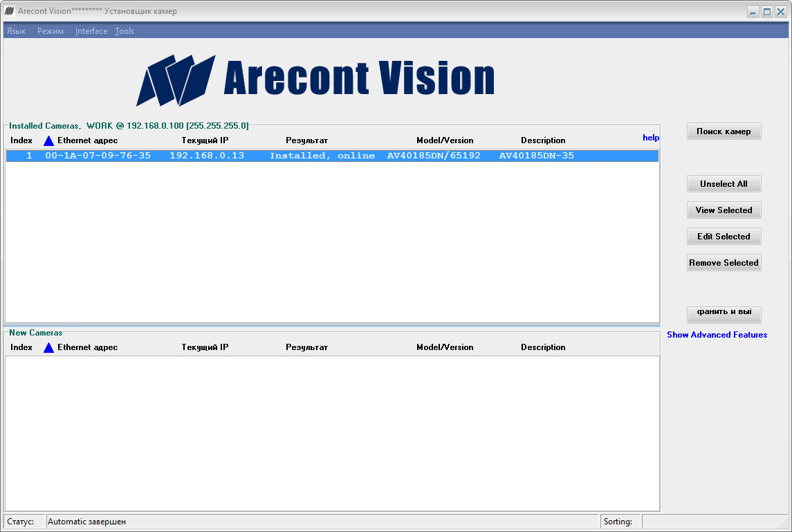Open the Interface menu
This screenshot has width=792, height=532.
point(91,31)
